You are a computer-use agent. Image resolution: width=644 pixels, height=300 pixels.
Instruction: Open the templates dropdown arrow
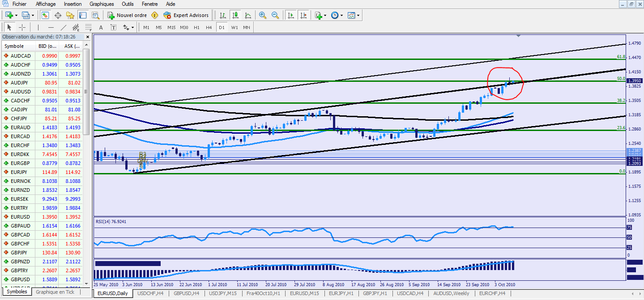358,15
